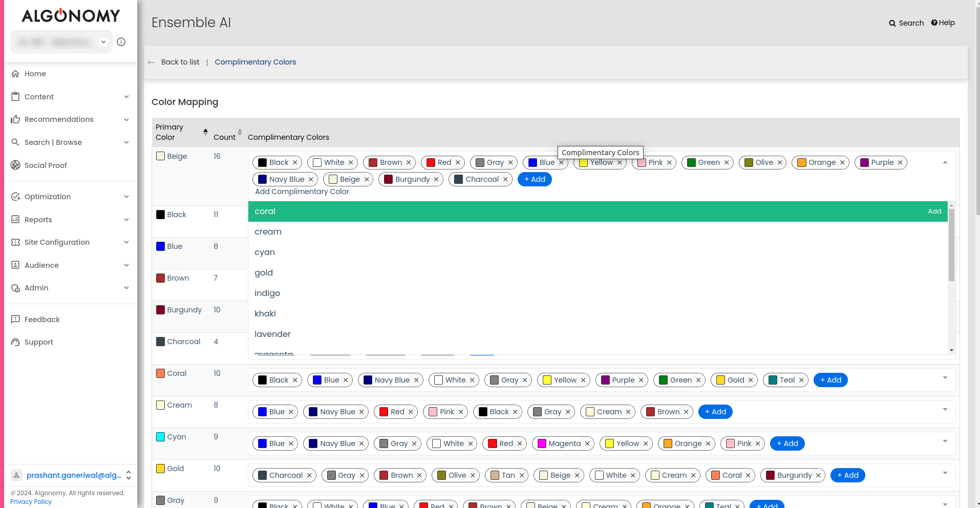Open Help via question mark icon

(934, 23)
